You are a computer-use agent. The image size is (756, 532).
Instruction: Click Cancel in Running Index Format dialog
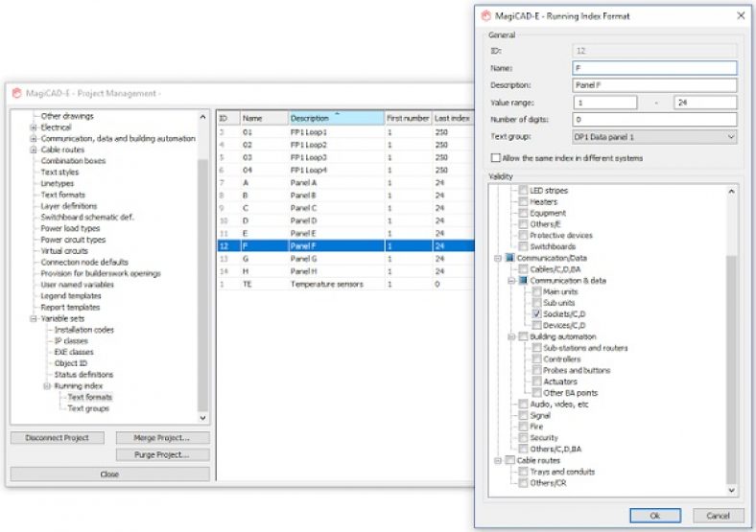718,516
